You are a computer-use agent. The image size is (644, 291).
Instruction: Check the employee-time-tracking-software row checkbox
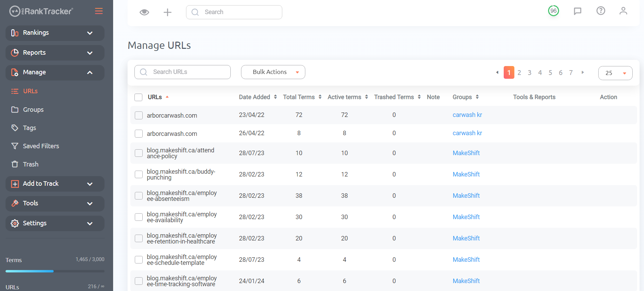pos(139,281)
